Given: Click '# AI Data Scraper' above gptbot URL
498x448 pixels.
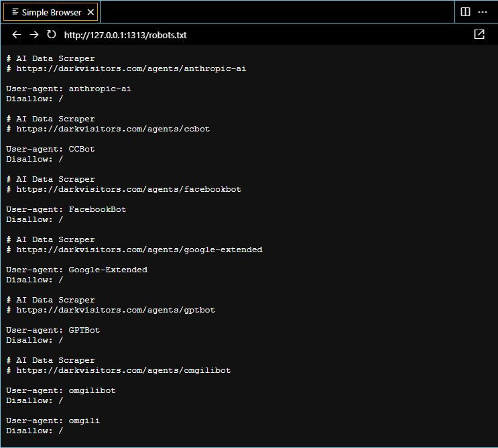Looking at the screenshot, I should pos(50,300).
